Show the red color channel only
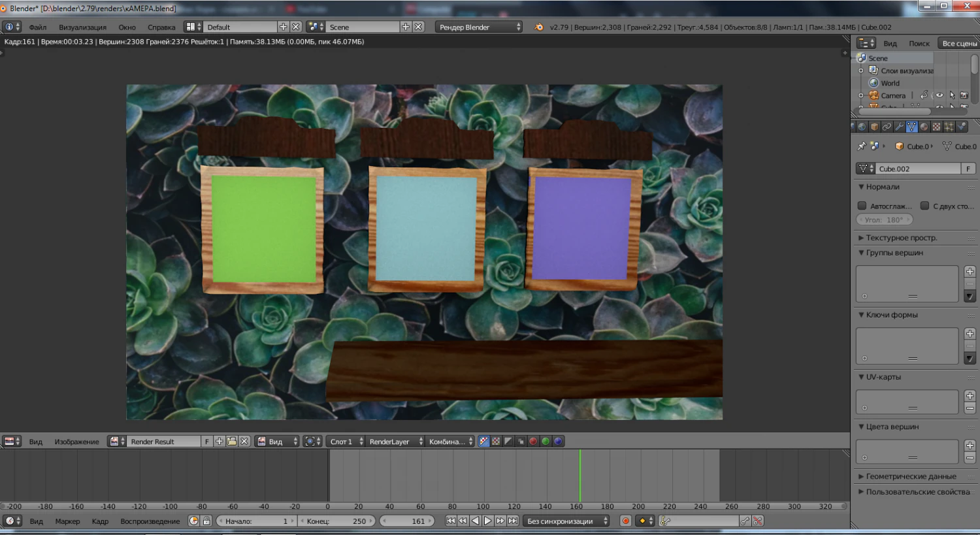 click(533, 442)
